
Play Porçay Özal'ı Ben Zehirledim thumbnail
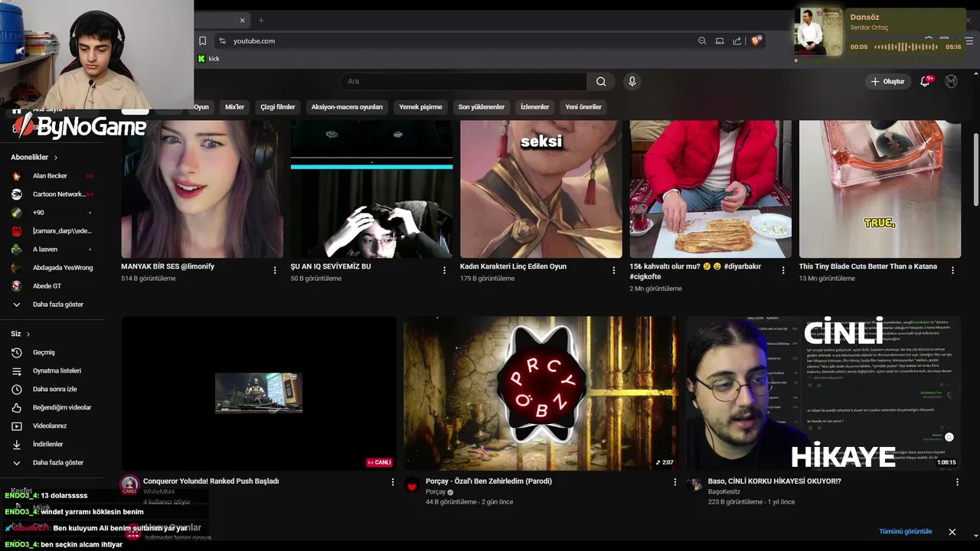click(541, 393)
